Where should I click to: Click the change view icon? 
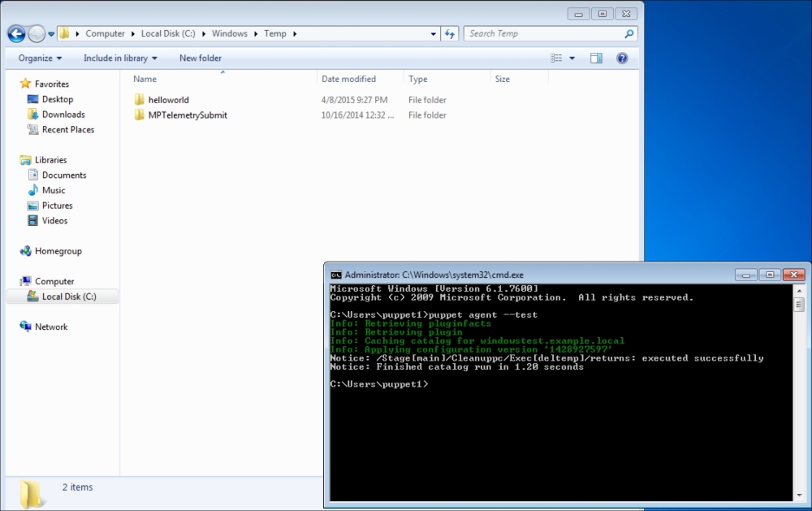556,58
